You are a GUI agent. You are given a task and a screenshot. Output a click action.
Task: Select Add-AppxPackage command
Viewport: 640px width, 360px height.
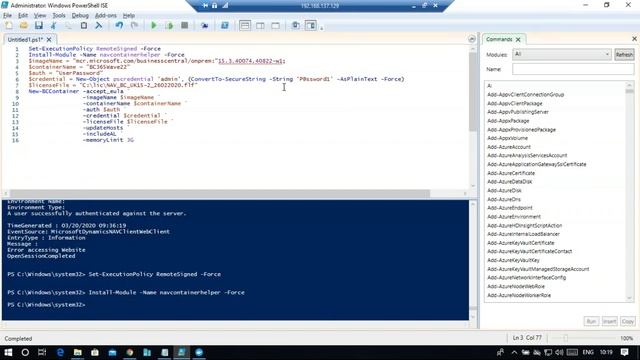point(508,121)
